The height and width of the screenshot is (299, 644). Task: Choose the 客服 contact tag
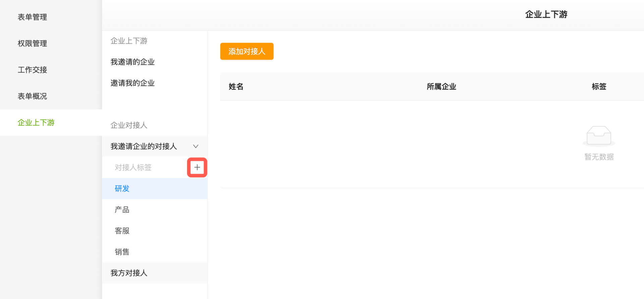(x=122, y=231)
